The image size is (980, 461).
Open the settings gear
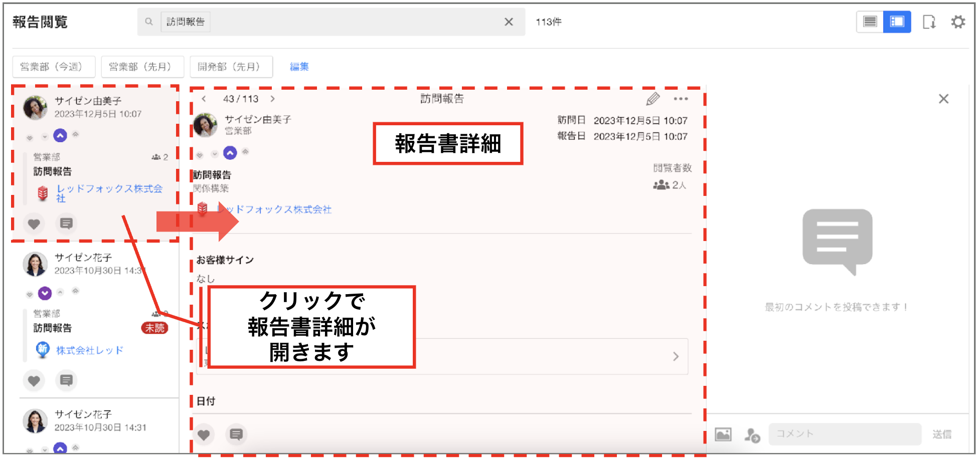pos(958,22)
